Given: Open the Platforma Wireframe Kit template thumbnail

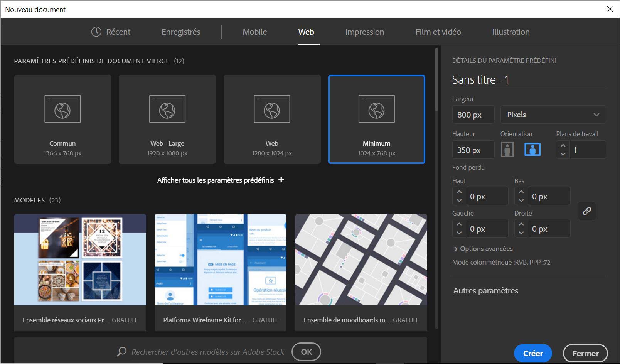Looking at the screenshot, I should [220, 260].
